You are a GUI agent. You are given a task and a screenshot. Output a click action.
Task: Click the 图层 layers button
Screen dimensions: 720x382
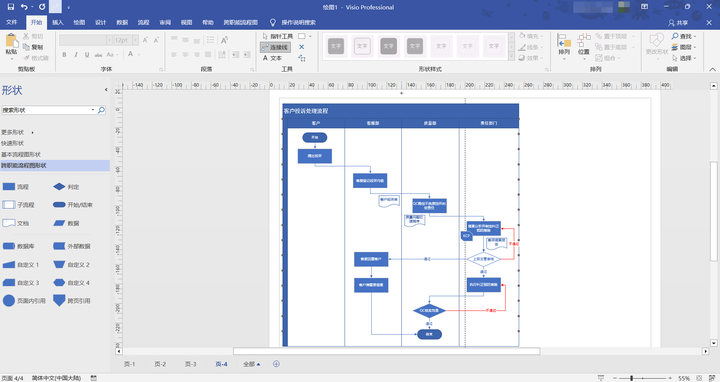click(684, 47)
